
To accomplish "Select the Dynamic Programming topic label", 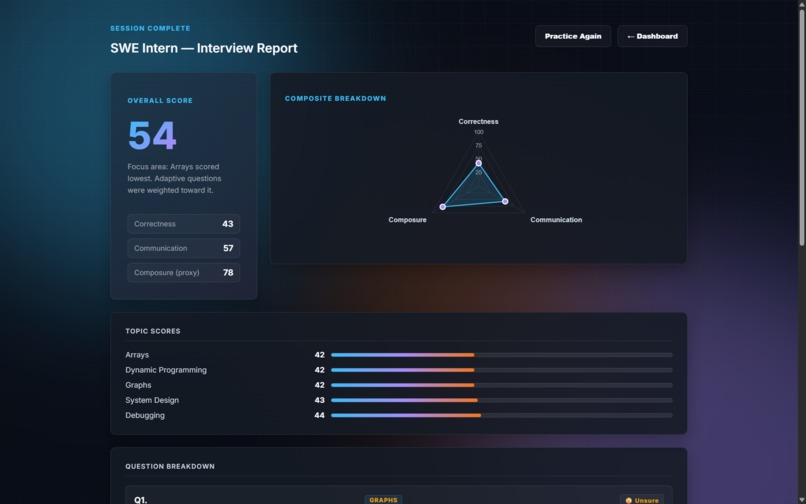I will tap(166, 370).
